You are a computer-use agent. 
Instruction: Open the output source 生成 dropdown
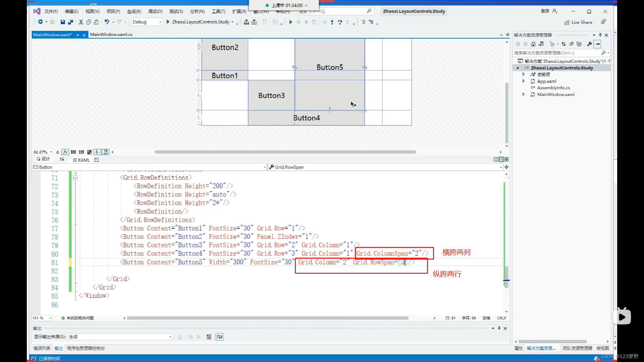tap(120, 337)
